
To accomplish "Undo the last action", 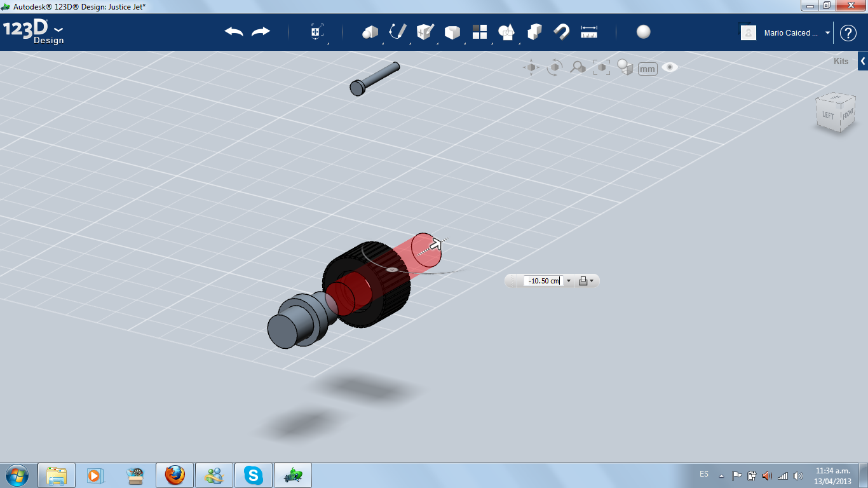I will coord(234,32).
